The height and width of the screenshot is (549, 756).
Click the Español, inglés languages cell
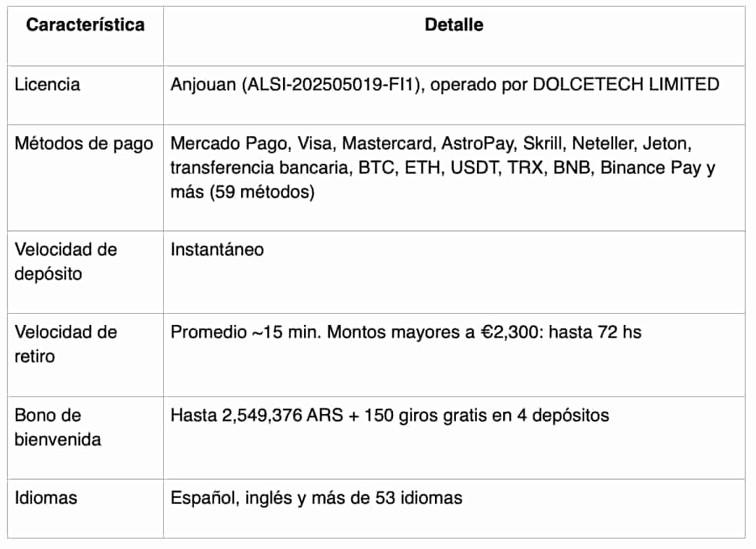click(316, 498)
